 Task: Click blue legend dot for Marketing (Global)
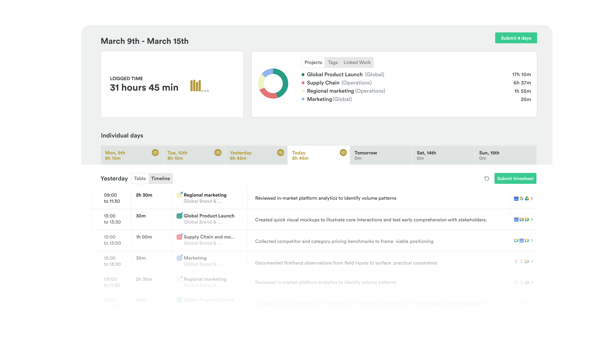click(x=303, y=99)
